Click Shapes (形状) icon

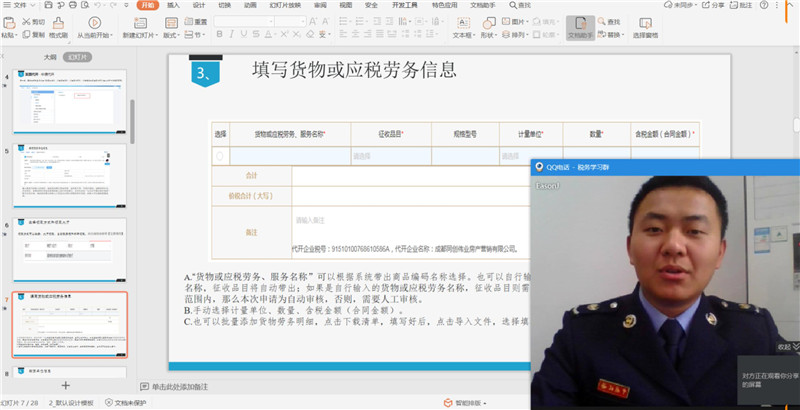click(x=489, y=22)
